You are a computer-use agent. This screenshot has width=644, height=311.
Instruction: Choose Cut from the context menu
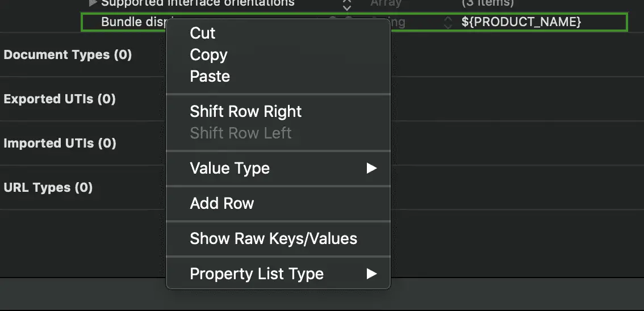202,33
